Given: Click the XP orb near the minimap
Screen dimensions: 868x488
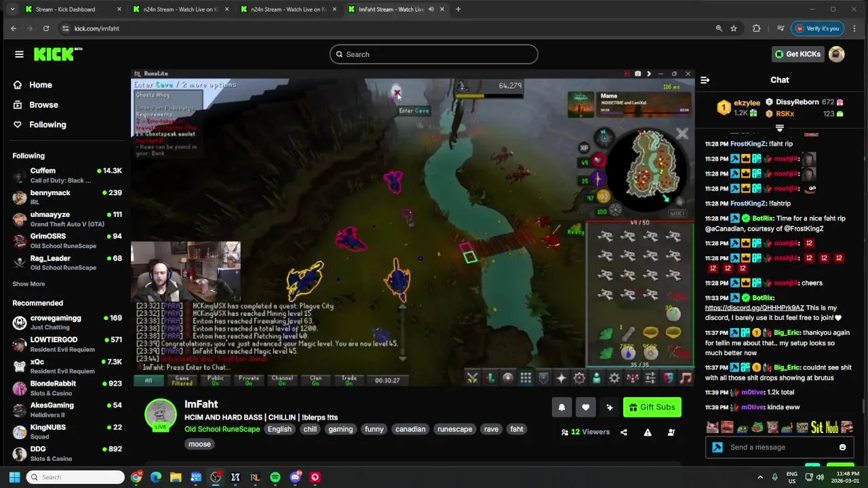Looking at the screenshot, I should coord(584,148).
